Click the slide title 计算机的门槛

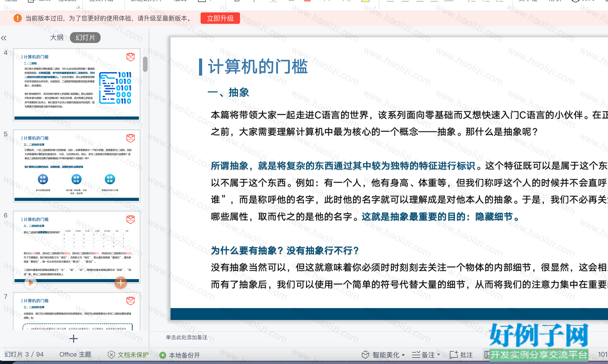(258, 67)
